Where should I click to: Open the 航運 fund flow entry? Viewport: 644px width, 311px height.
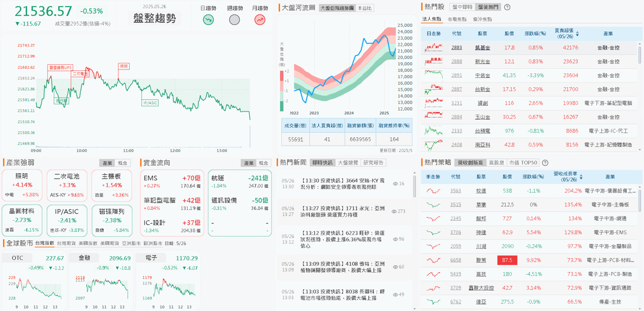pos(240,181)
